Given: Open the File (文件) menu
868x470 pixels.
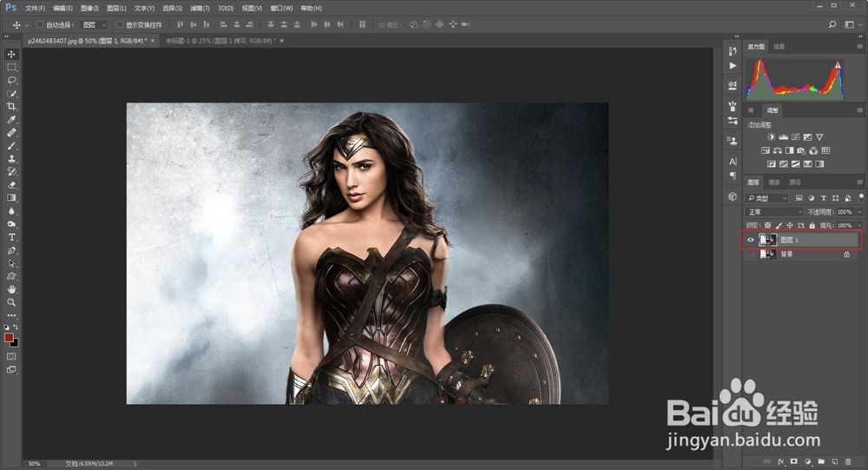Looking at the screenshot, I should 35,9.
